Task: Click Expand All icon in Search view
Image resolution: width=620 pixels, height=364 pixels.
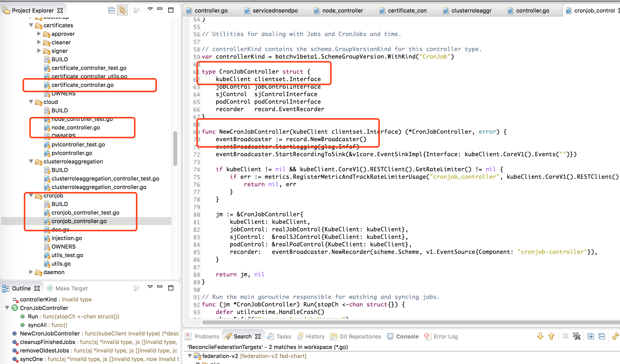Action: tap(591, 336)
